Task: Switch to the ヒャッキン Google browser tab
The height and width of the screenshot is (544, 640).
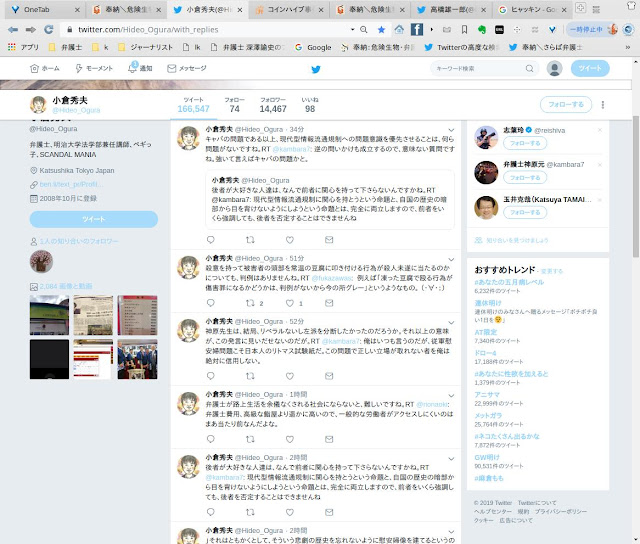Action: (x=532, y=10)
